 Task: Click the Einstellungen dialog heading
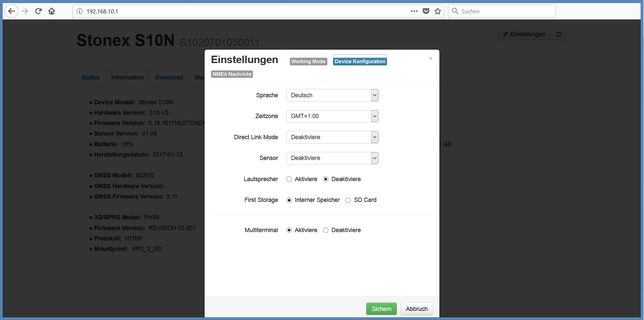[245, 60]
